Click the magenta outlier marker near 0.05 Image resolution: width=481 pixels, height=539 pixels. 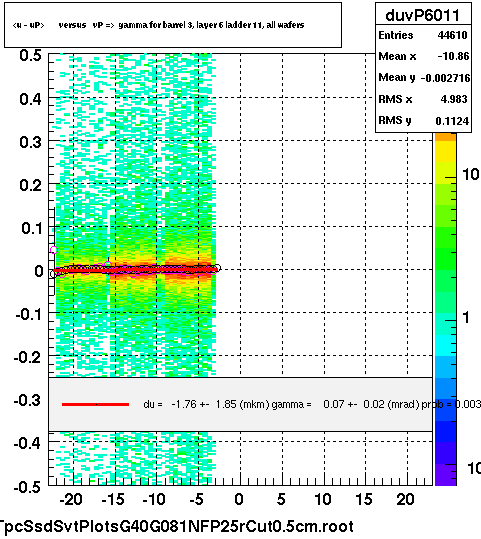tap(54, 250)
